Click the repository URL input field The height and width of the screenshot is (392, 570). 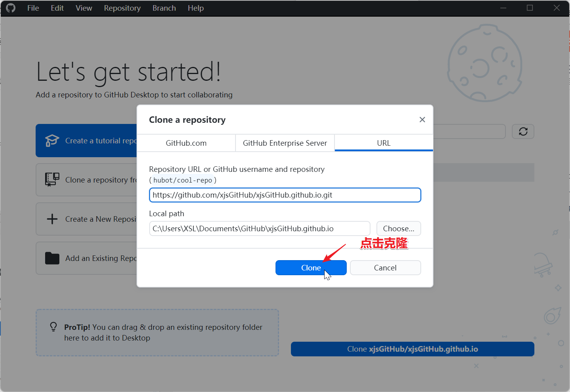[x=285, y=195]
